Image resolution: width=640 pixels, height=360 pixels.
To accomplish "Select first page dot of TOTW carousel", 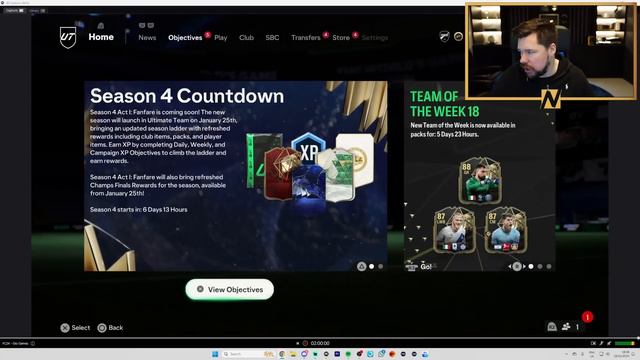I will [x=531, y=267].
